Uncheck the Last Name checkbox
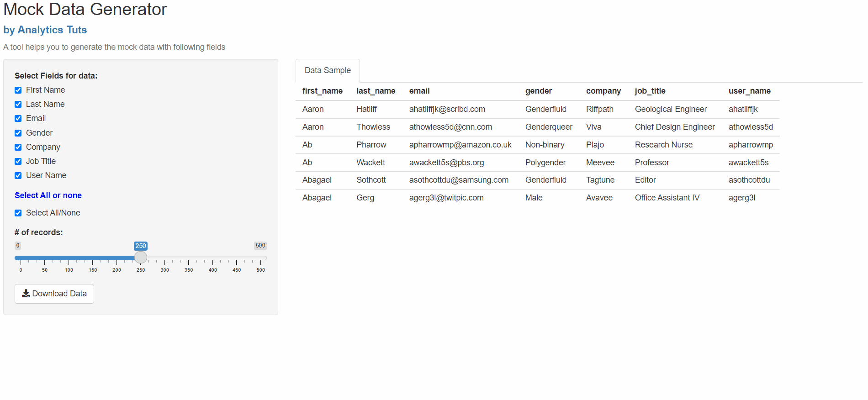This screenshot has width=868, height=400. coord(18,104)
